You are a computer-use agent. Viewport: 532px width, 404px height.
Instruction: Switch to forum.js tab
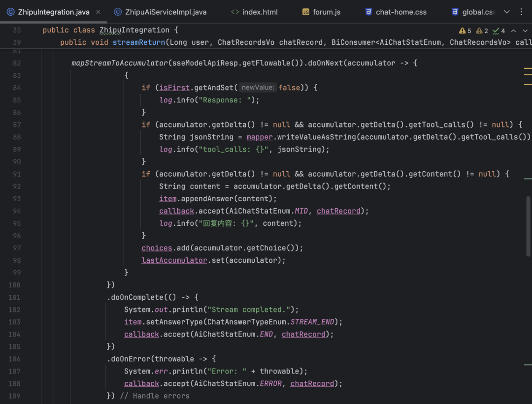point(327,12)
